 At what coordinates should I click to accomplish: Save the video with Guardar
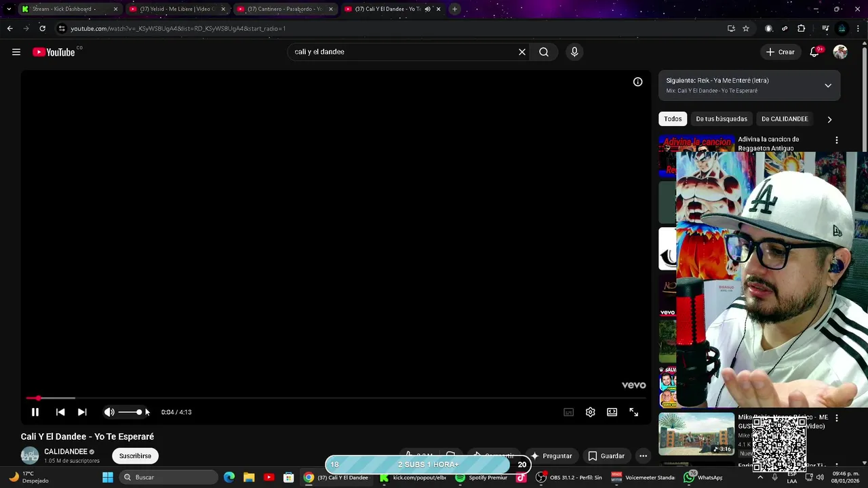coord(606,456)
